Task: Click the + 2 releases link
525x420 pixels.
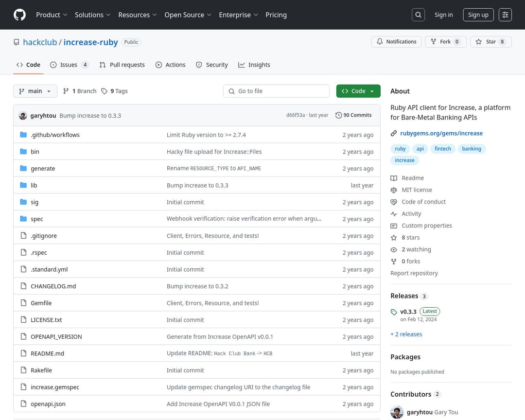Action: click(406, 334)
